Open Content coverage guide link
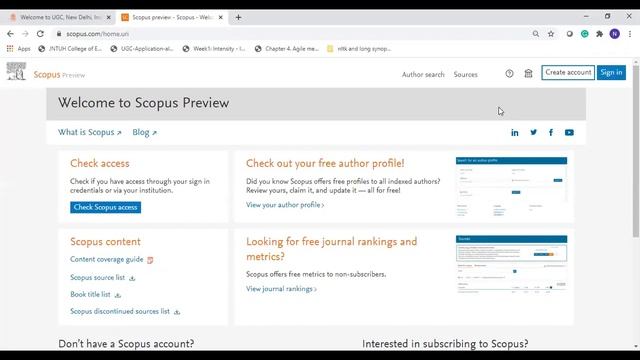The image size is (640, 360). (x=107, y=260)
